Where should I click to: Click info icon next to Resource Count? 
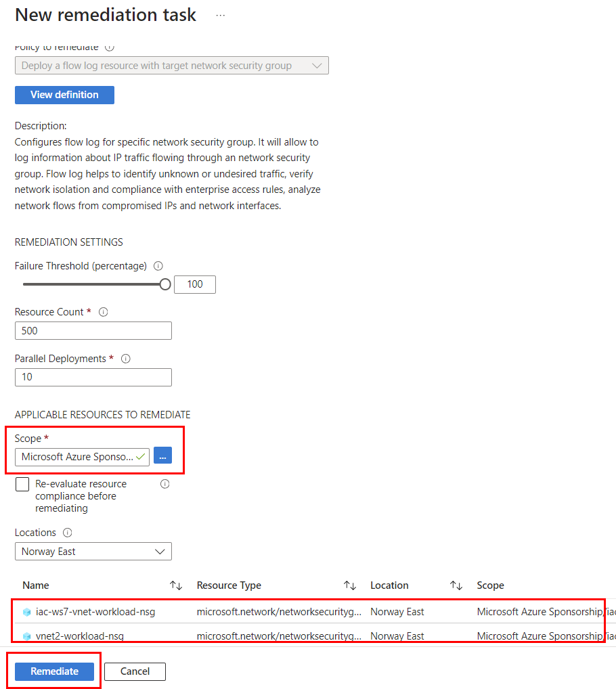coord(104,312)
